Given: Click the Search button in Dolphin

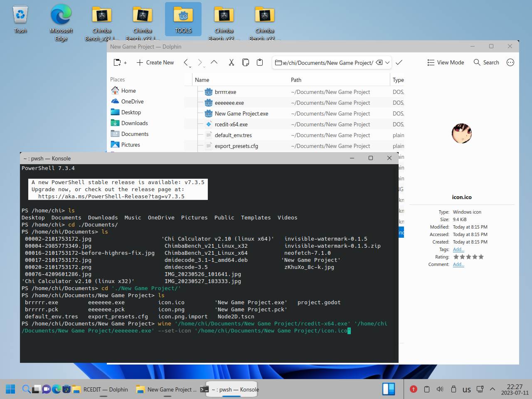Looking at the screenshot, I should 486,62.
